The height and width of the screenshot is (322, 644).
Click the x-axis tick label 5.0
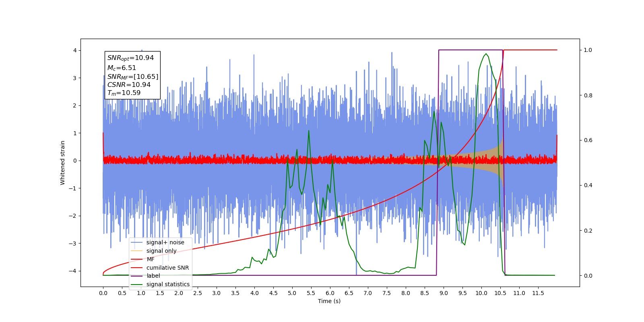[x=292, y=293]
